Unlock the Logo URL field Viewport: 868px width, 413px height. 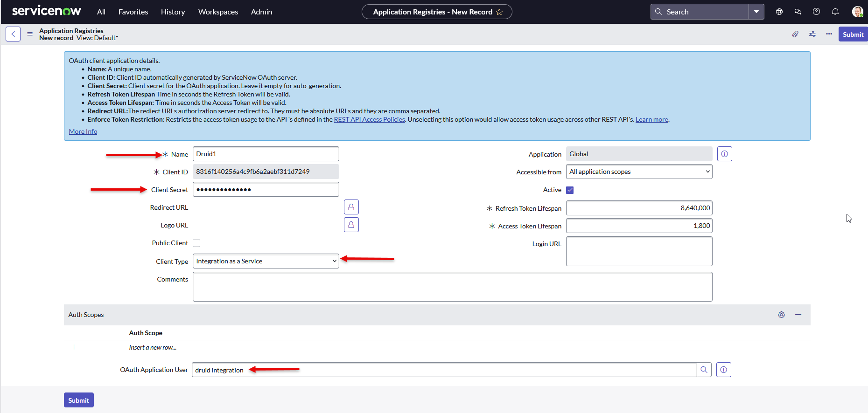(351, 225)
